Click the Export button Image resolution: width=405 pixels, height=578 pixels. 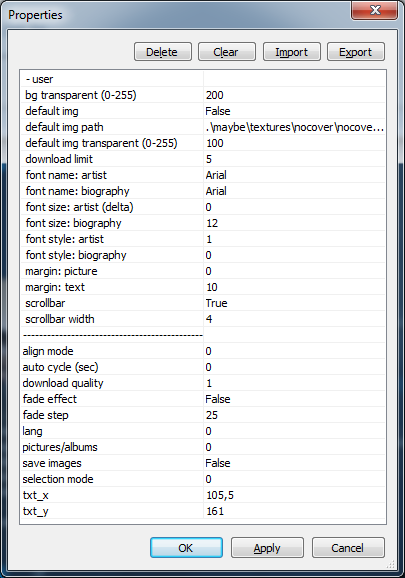(356, 52)
